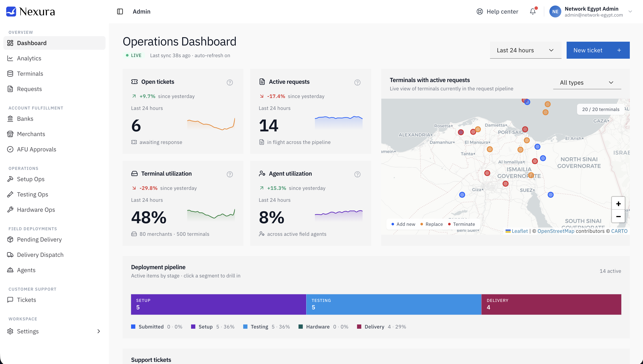Open the Help center link
Screen dimensions: 643x364
tap(497, 11)
